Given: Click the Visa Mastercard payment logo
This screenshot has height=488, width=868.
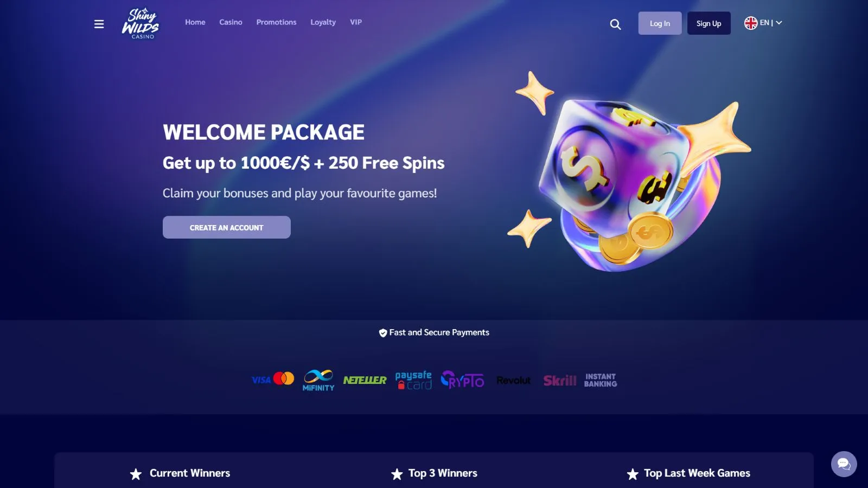Looking at the screenshot, I should [x=273, y=379].
